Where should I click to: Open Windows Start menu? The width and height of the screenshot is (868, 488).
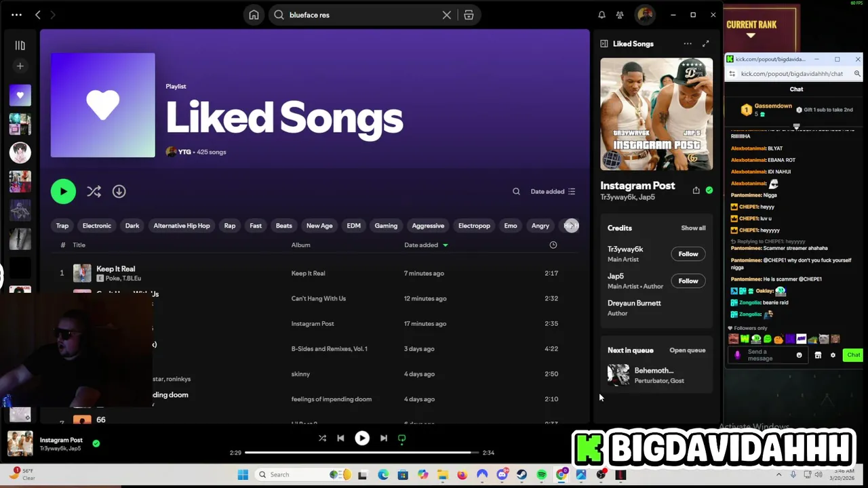pyautogui.click(x=243, y=474)
